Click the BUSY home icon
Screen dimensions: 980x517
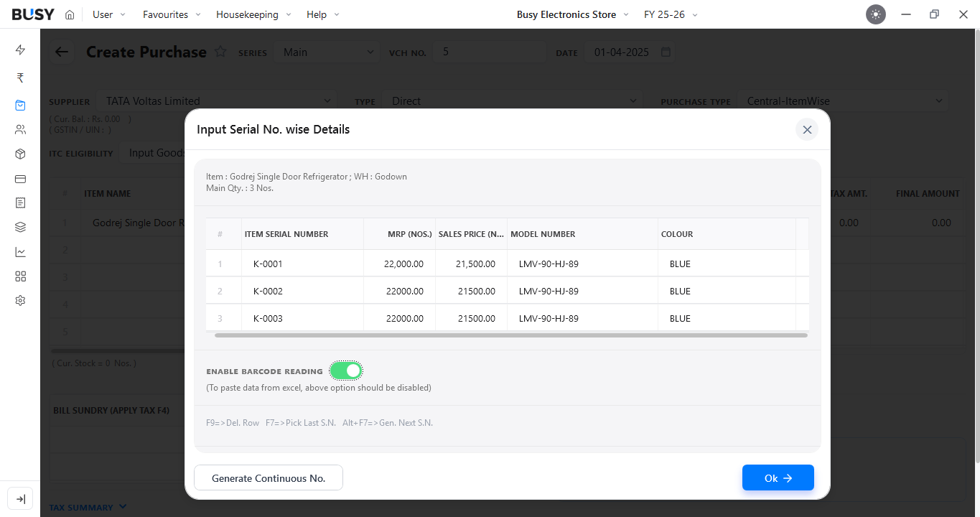[70, 14]
